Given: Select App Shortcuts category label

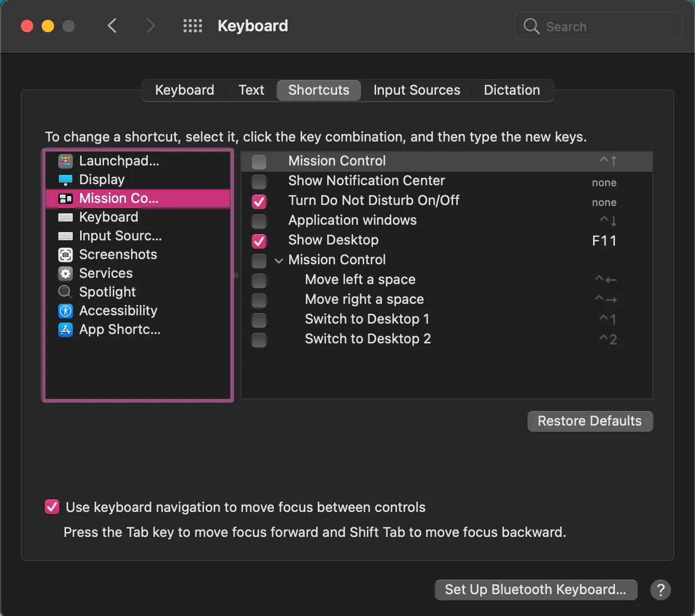Looking at the screenshot, I should [x=120, y=329].
